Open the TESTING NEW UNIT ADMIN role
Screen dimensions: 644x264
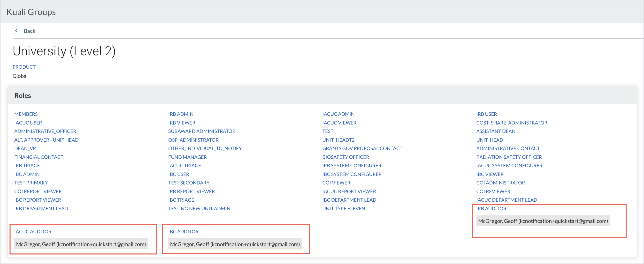pyautogui.click(x=199, y=209)
